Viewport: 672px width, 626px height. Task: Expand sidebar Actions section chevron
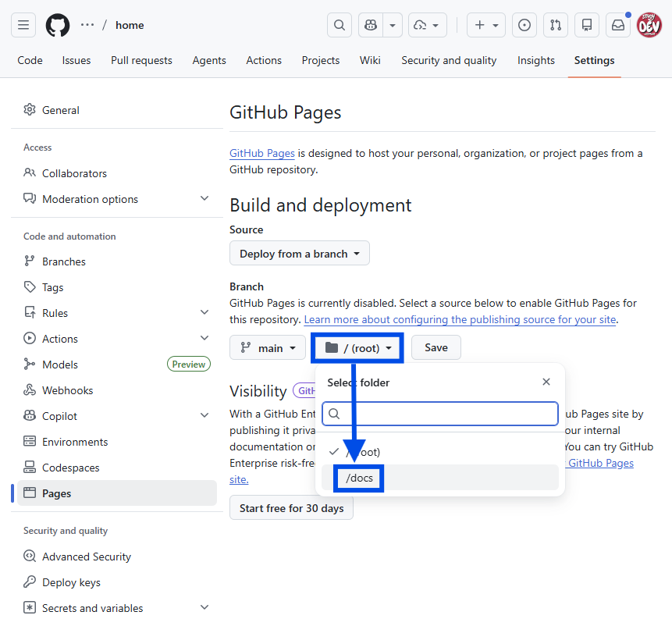pyautogui.click(x=204, y=338)
